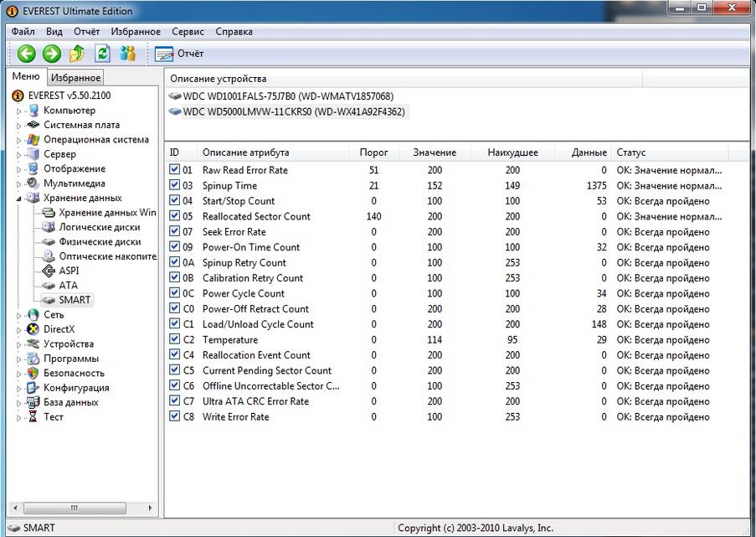Click the Тест hourglass icon

33,417
